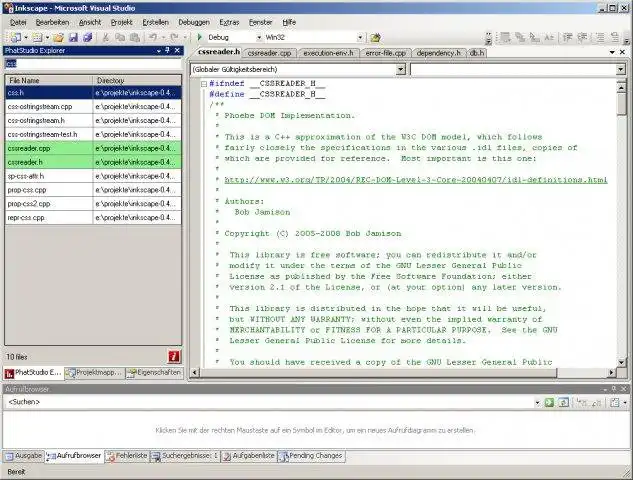The image size is (633, 480).
Task: Switch to the Projektmappen-Explorer tab
Action: coord(94,373)
